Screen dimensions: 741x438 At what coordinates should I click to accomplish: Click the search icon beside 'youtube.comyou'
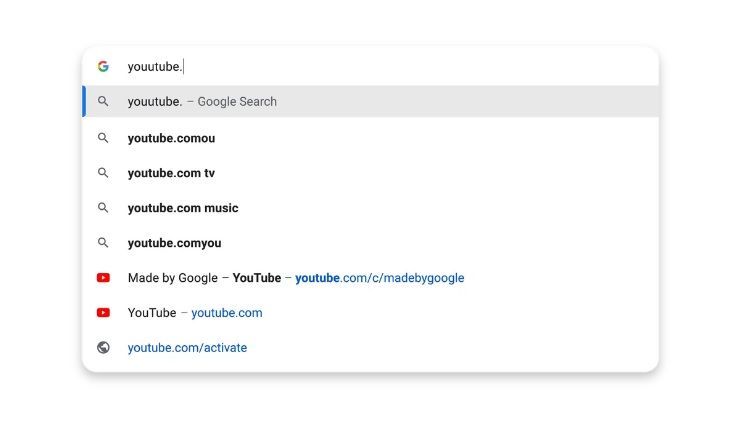point(103,243)
